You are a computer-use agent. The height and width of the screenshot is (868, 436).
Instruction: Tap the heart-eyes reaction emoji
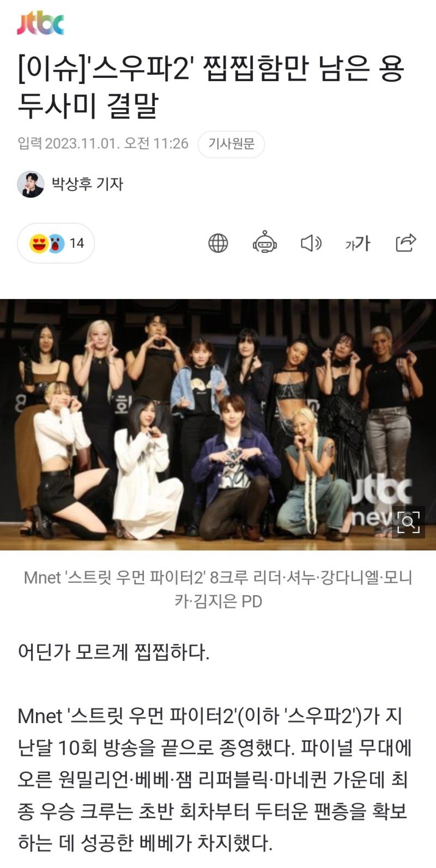(x=38, y=243)
